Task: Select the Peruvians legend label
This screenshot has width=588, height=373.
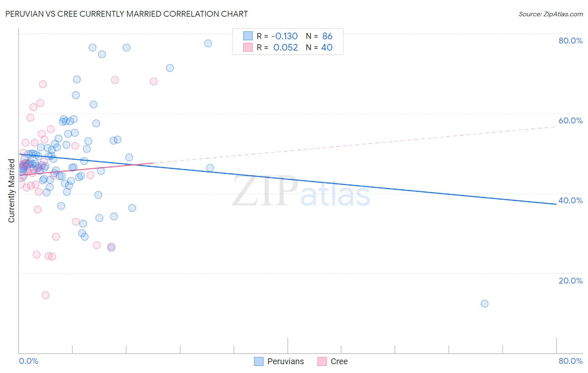Action: coord(286,361)
